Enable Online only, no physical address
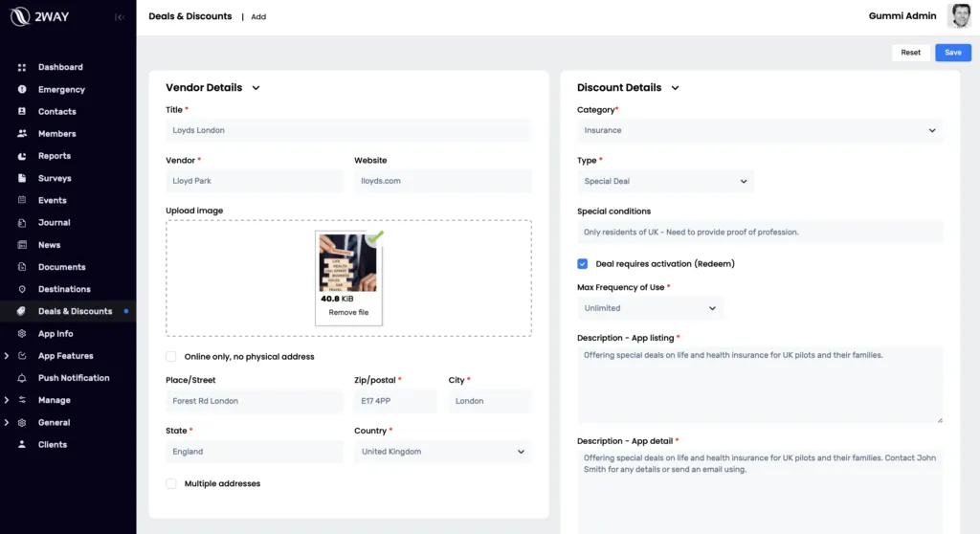 click(171, 356)
